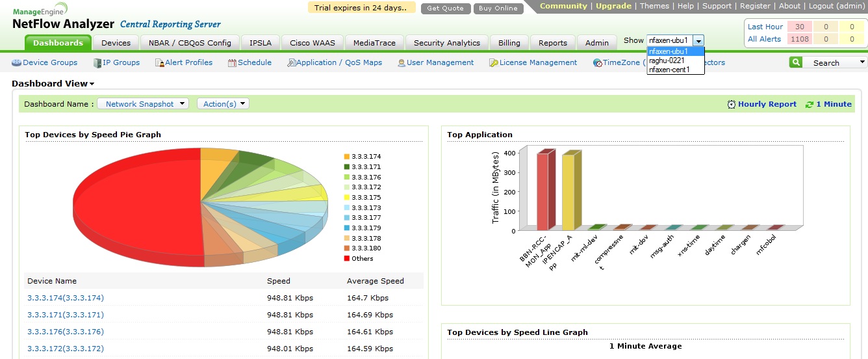The image size is (868, 359).
Task: Click the Last Hour alerts link
Action: tap(765, 27)
